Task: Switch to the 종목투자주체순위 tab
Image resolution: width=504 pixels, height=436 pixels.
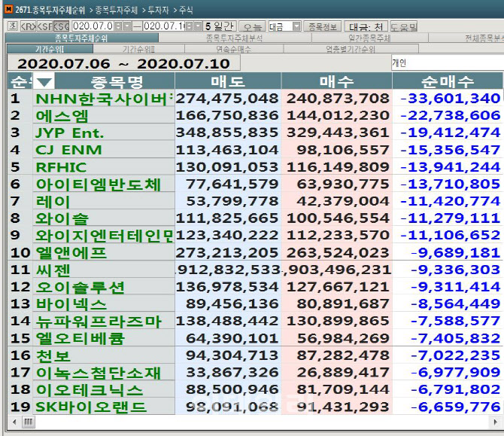Action: click(82, 38)
